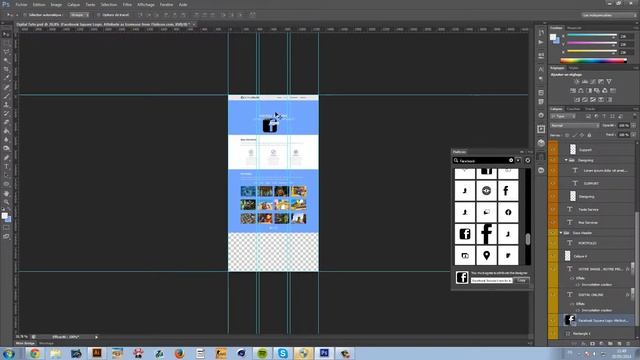Click the red channel color slider

tap(591, 36)
